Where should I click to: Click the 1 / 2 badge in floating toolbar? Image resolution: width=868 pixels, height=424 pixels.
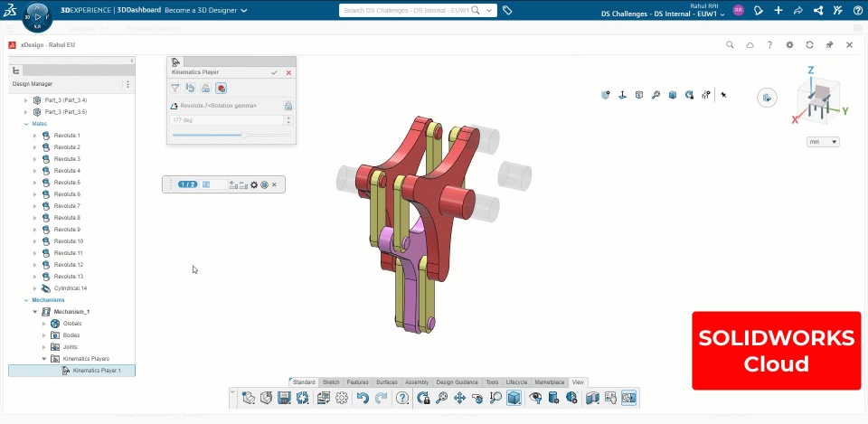(x=188, y=184)
